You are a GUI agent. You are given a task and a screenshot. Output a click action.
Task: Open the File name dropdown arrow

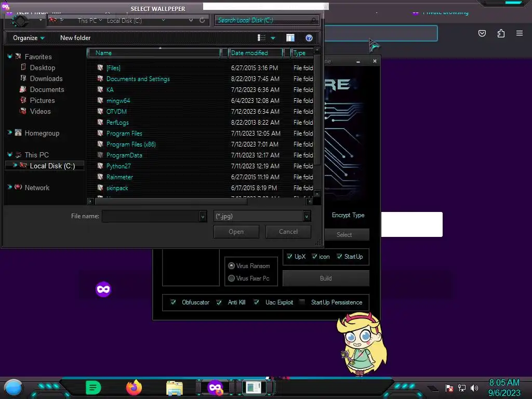point(203,217)
